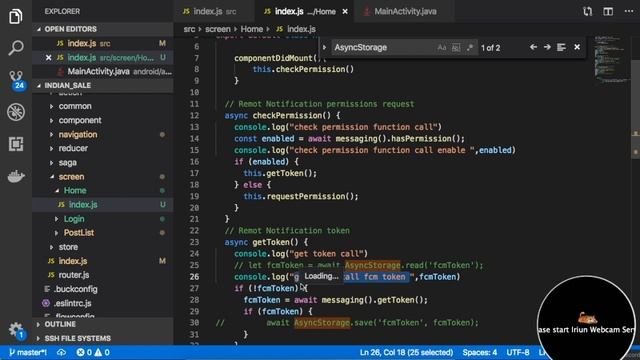Image resolution: width=640 pixels, height=360 pixels.
Task: Switch to the MainActivity.java tab
Action: point(404,11)
